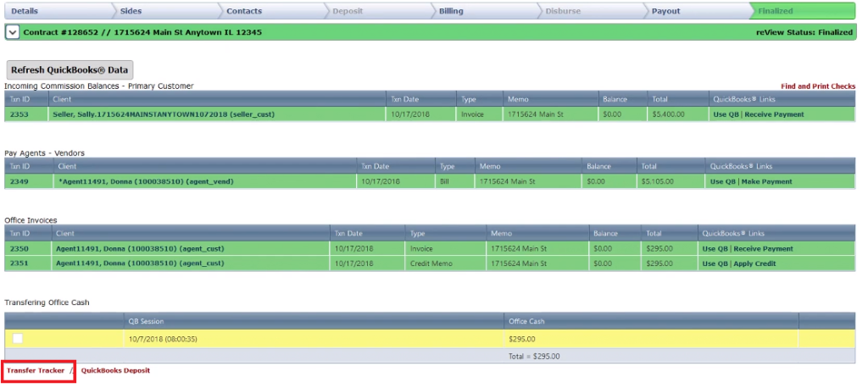
Task: Select the Payout step tab
Action: pyautogui.click(x=665, y=11)
